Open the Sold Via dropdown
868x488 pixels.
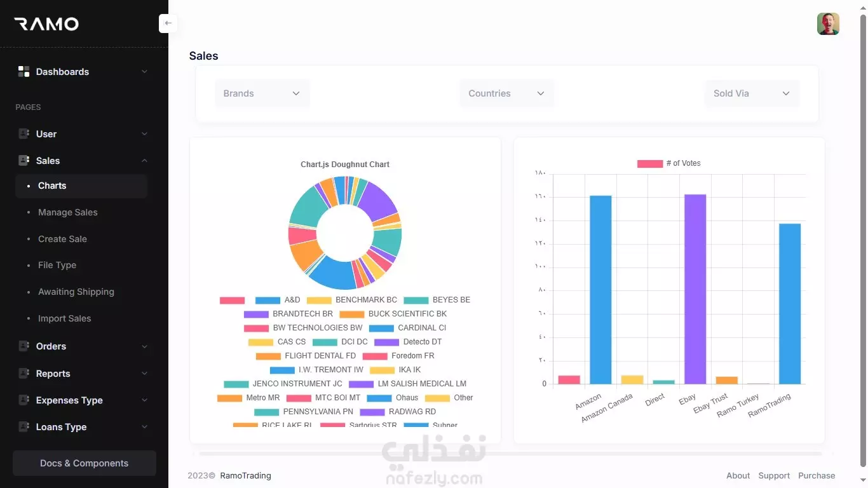click(x=752, y=93)
